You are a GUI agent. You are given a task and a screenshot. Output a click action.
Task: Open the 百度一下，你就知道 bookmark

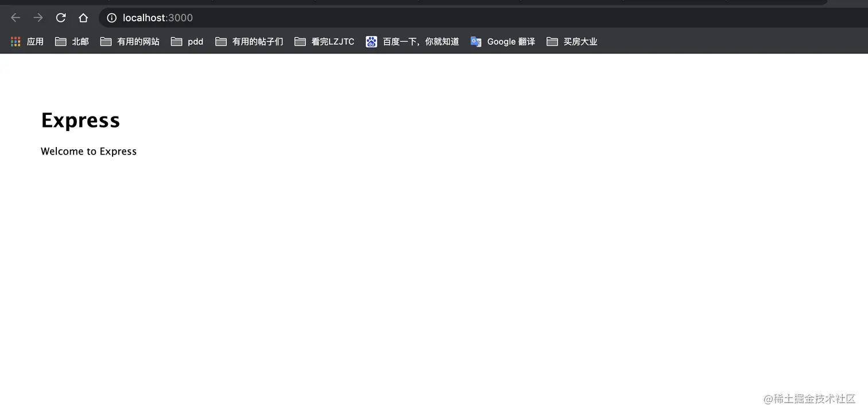click(x=412, y=41)
